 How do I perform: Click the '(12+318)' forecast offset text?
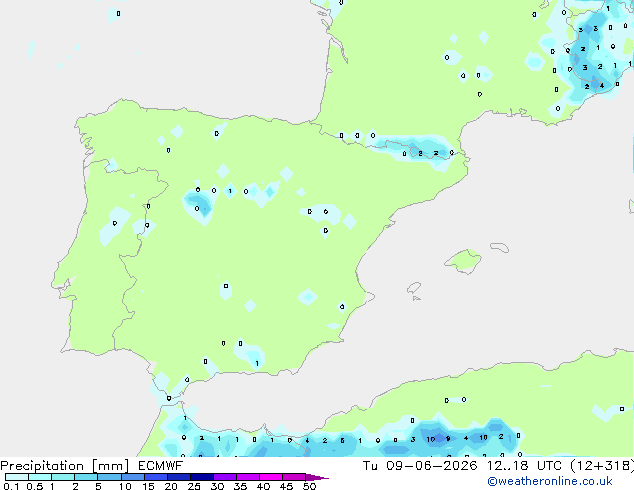(602, 466)
